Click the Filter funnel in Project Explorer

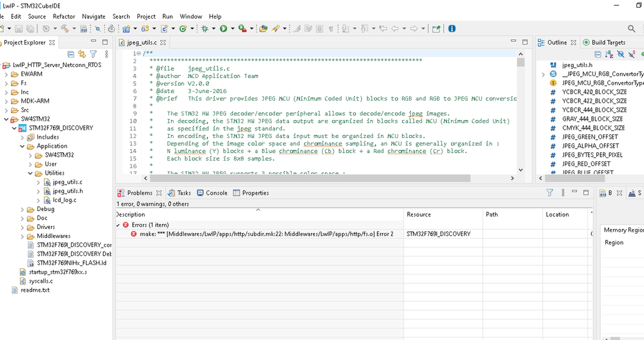pos(94,54)
